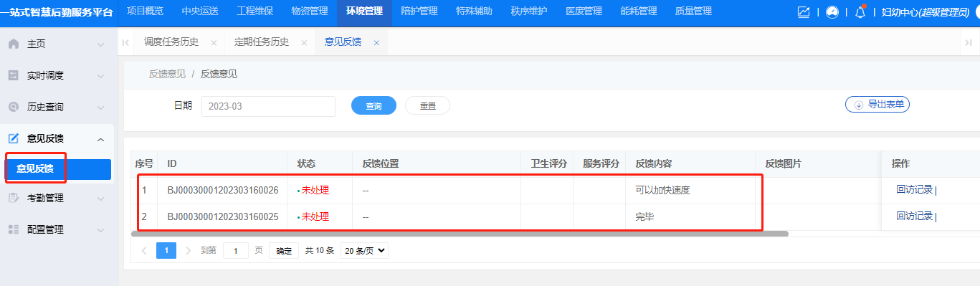Close the 意见反馈 tab
980x286 pixels.
pyautogui.click(x=376, y=42)
